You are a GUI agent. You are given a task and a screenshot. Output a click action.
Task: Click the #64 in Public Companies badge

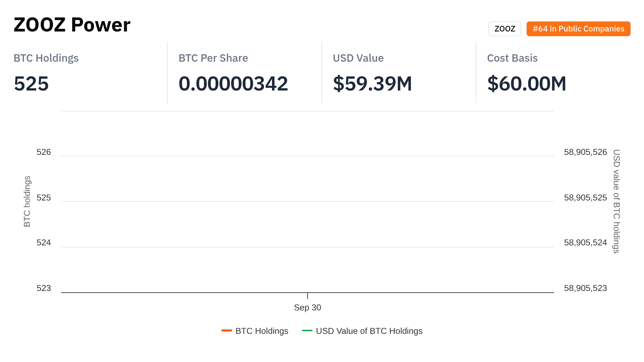(x=578, y=29)
